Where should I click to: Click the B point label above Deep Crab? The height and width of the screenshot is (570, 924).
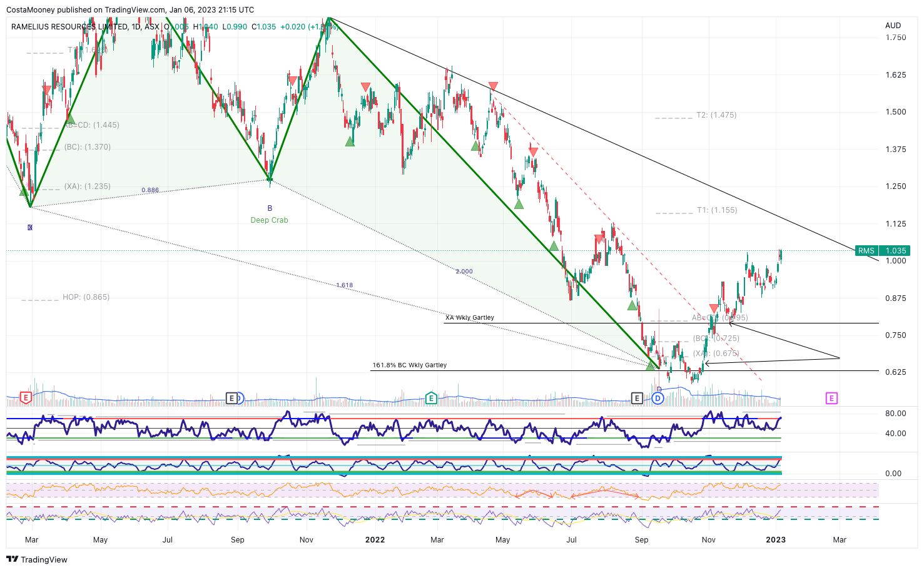270,208
